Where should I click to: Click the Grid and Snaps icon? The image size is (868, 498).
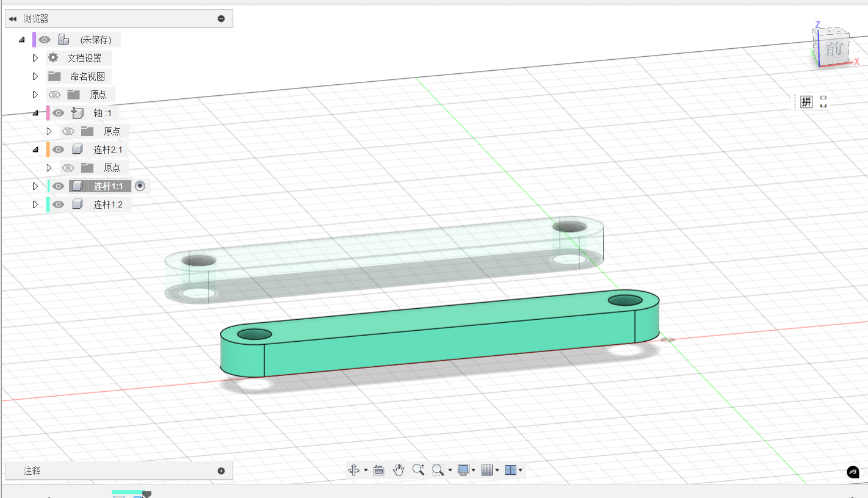coord(486,470)
